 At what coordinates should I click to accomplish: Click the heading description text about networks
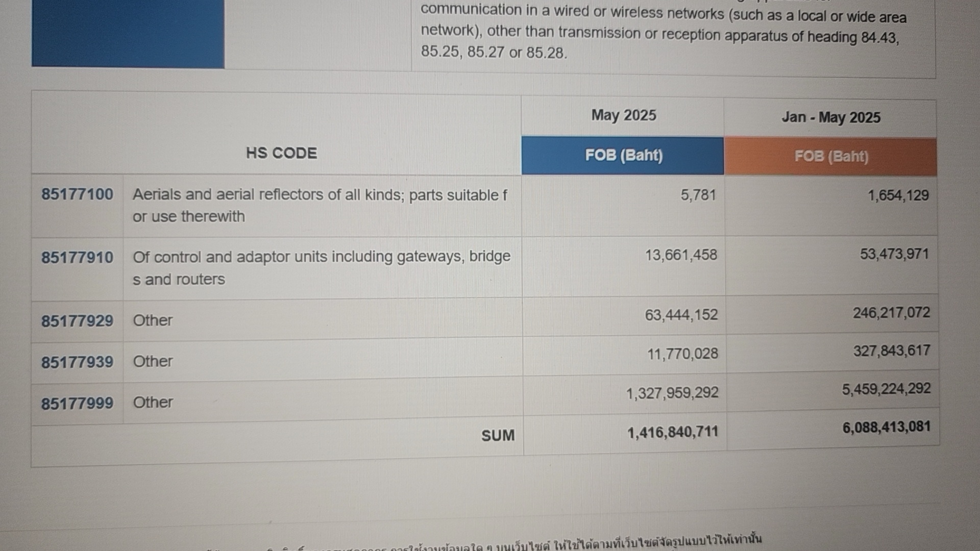664,31
